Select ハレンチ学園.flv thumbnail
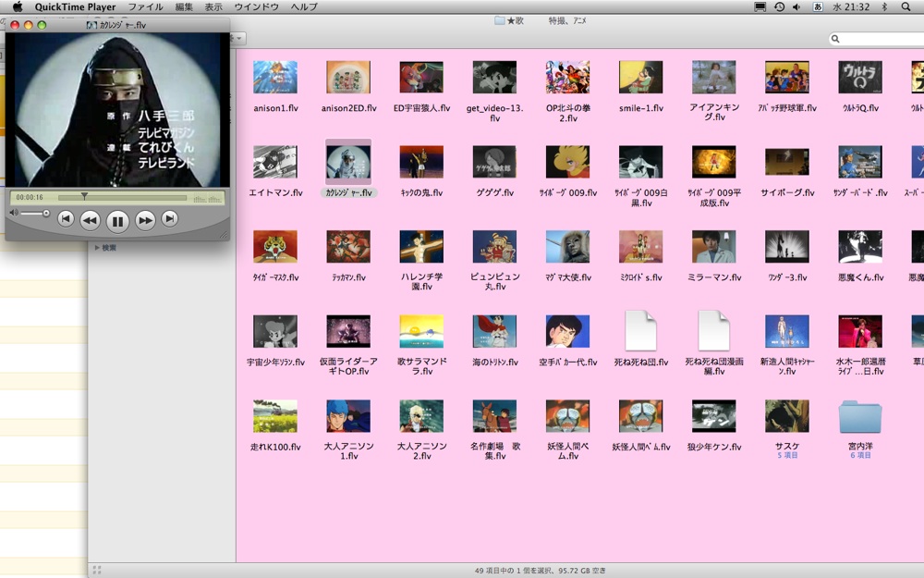 [421, 247]
